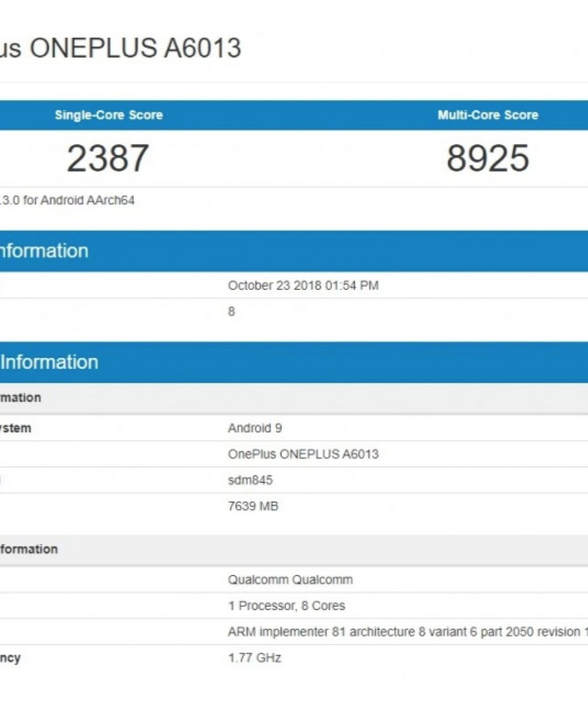Click the Android AArch64 version text

(67, 200)
